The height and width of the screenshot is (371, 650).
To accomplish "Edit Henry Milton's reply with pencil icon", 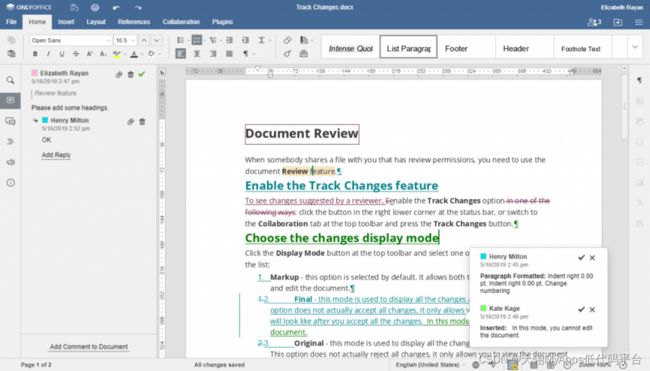I will (131, 121).
